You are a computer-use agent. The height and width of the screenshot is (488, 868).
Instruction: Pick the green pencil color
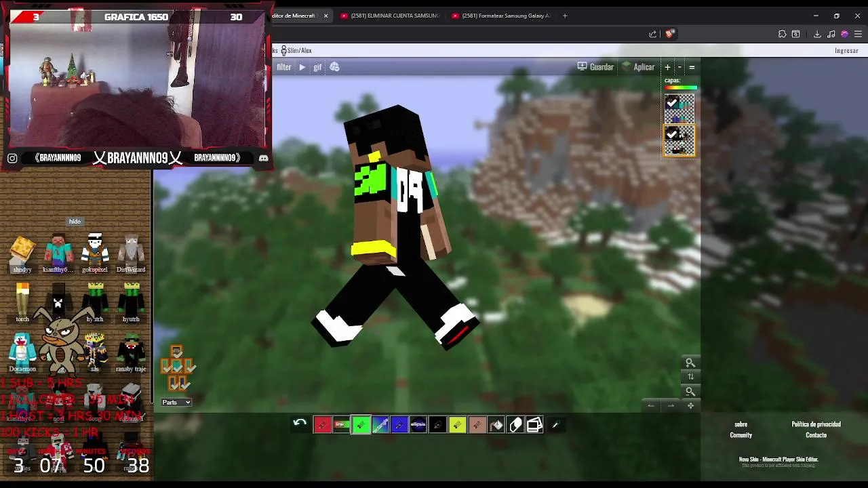click(361, 425)
